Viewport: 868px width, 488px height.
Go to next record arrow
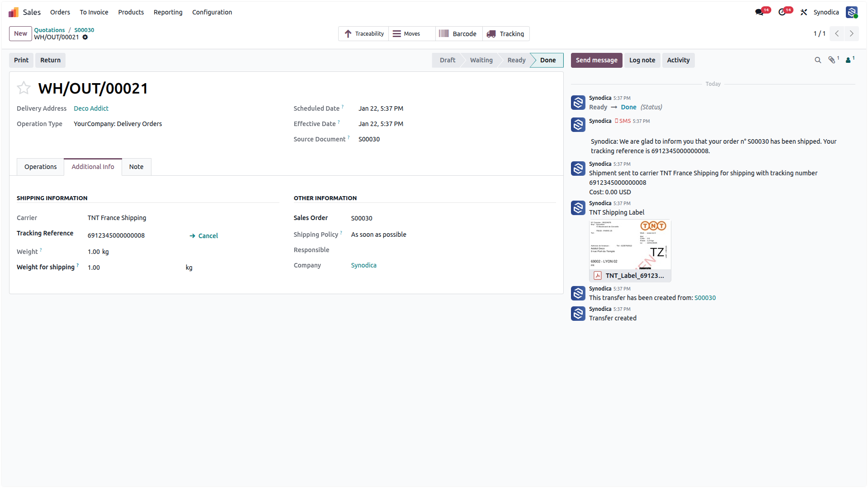click(852, 33)
